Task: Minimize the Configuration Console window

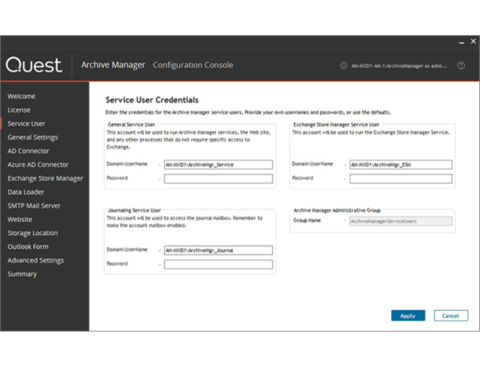Action: pos(461,42)
